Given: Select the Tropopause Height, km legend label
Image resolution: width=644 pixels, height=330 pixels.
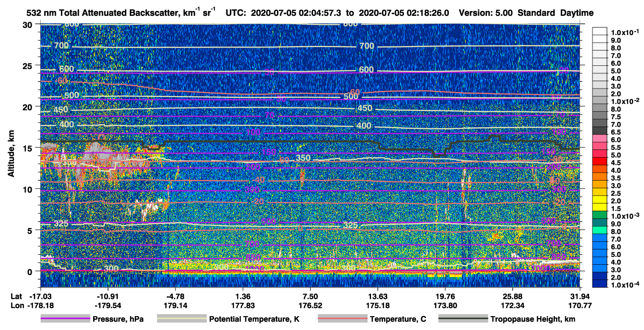Looking at the screenshot, I should click(x=533, y=319).
